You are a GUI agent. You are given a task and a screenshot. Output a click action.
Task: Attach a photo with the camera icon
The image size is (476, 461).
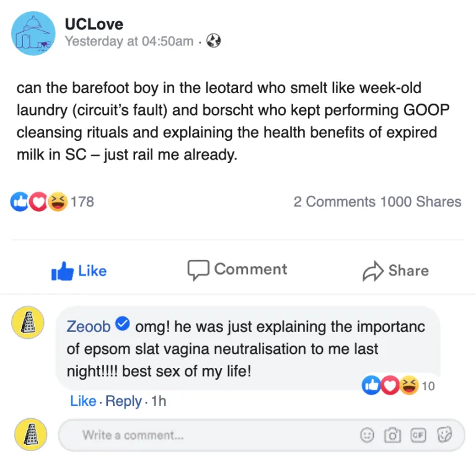coord(392,436)
